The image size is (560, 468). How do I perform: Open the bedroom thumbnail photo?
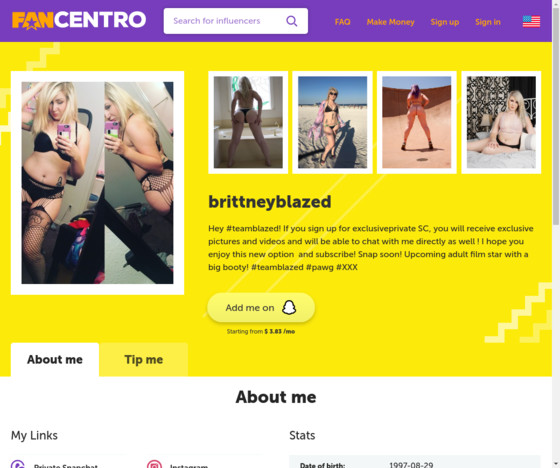501,122
